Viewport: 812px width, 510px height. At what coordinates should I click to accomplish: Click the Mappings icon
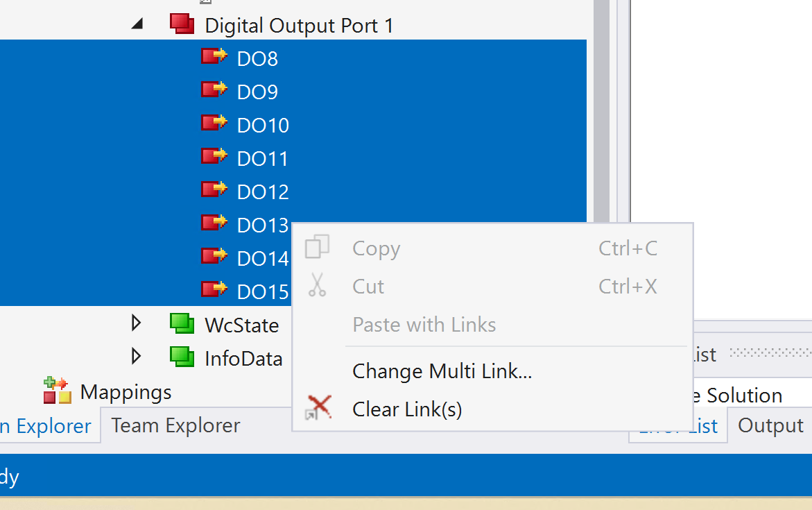tap(58, 391)
